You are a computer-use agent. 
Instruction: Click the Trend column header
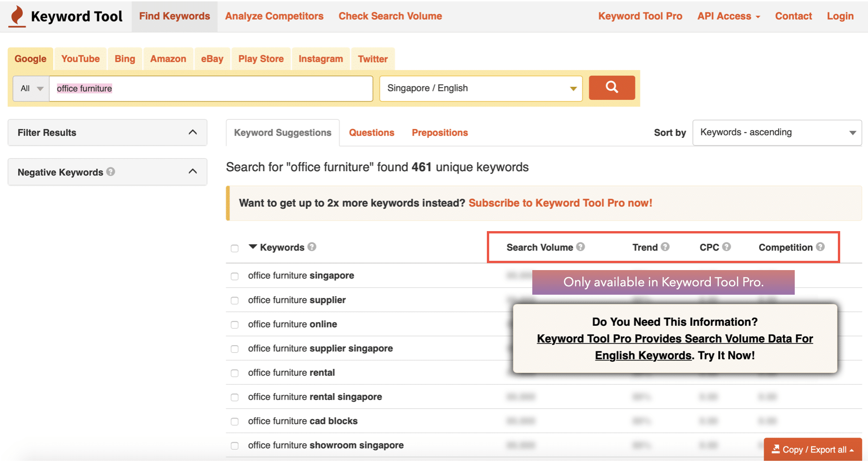(645, 247)
